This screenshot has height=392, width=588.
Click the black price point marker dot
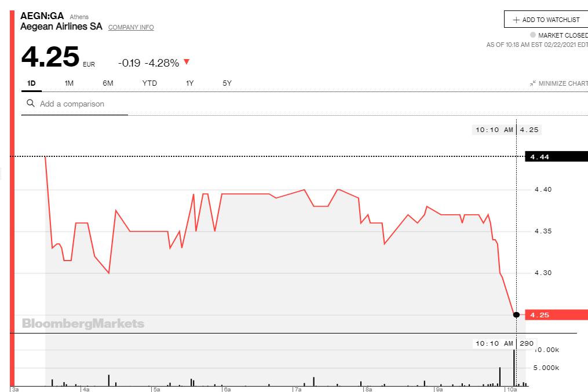(x=516, y=314)
